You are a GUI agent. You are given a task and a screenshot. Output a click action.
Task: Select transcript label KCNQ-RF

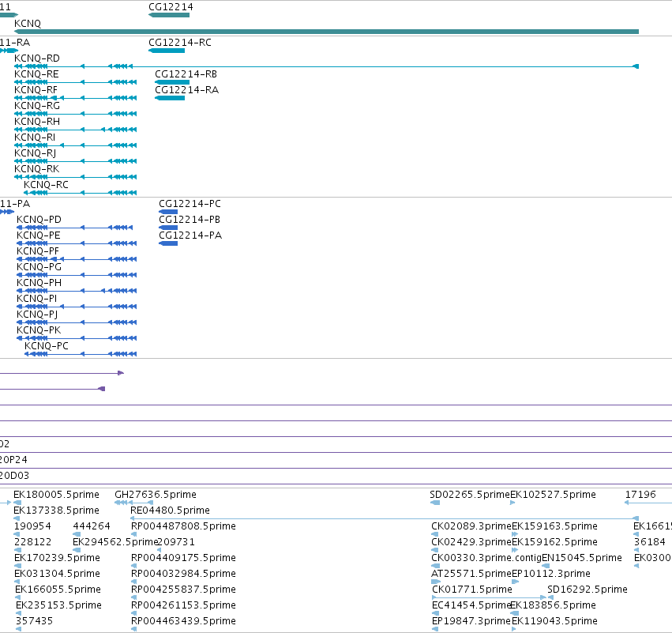(x=36, y=90)
